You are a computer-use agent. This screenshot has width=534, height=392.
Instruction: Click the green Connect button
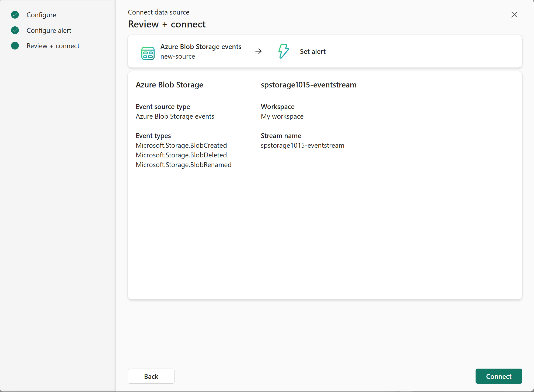tap(498, 376)
